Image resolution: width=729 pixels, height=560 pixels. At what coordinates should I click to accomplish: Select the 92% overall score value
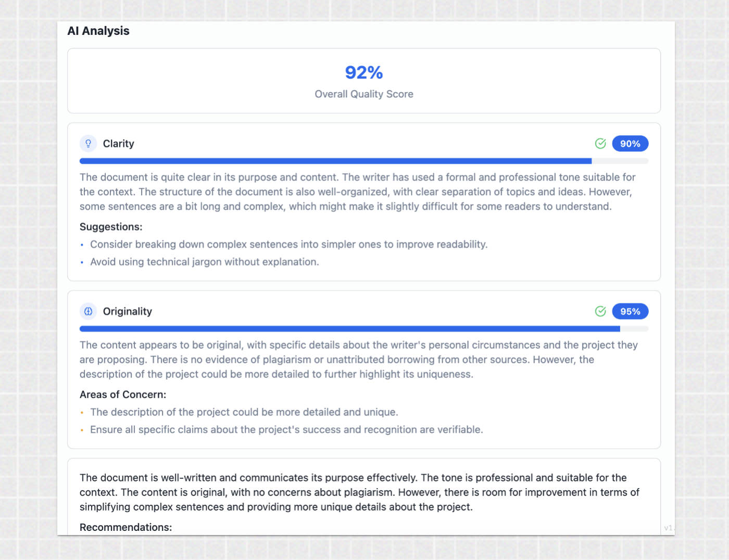364,72
